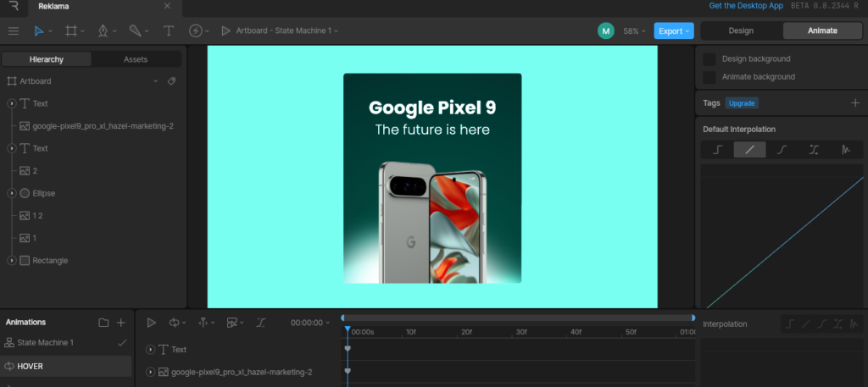Add a new animation with plus icon
The height and width of the screenshot is (387, 868).
point(121,323)
